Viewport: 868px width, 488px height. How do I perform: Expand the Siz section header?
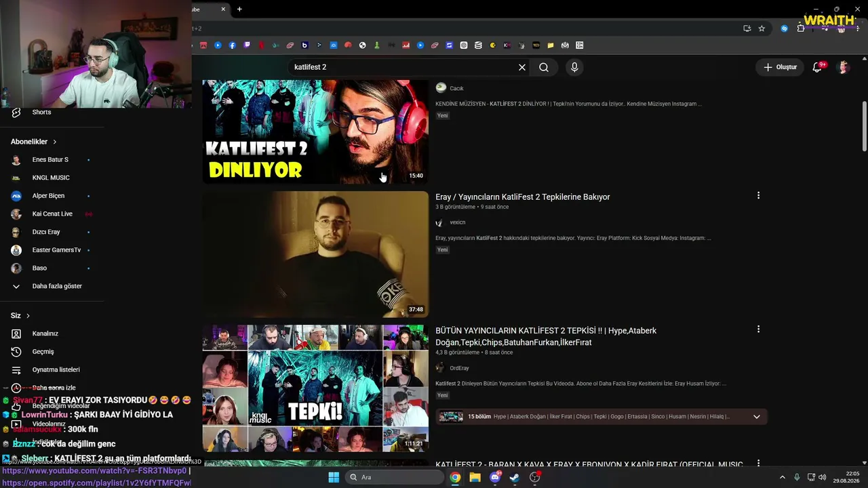20,316
